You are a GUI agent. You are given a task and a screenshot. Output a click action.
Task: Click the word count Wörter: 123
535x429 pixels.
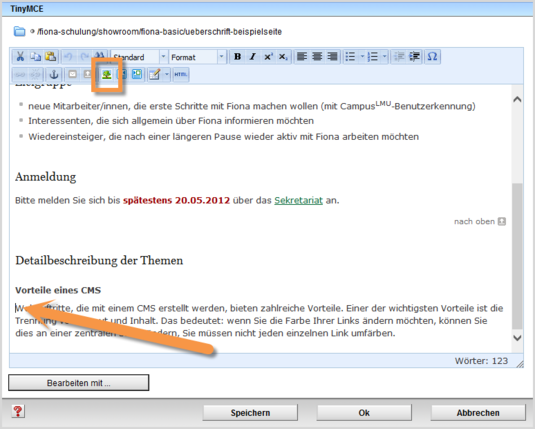481,361
